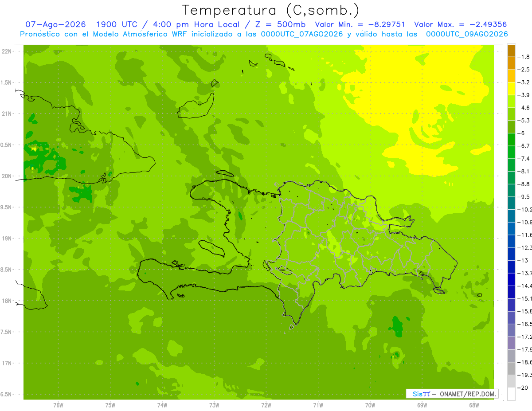532x411 pixels.
Task: Click the "-1.8" colorbar value
Action: tap(524, 57)
